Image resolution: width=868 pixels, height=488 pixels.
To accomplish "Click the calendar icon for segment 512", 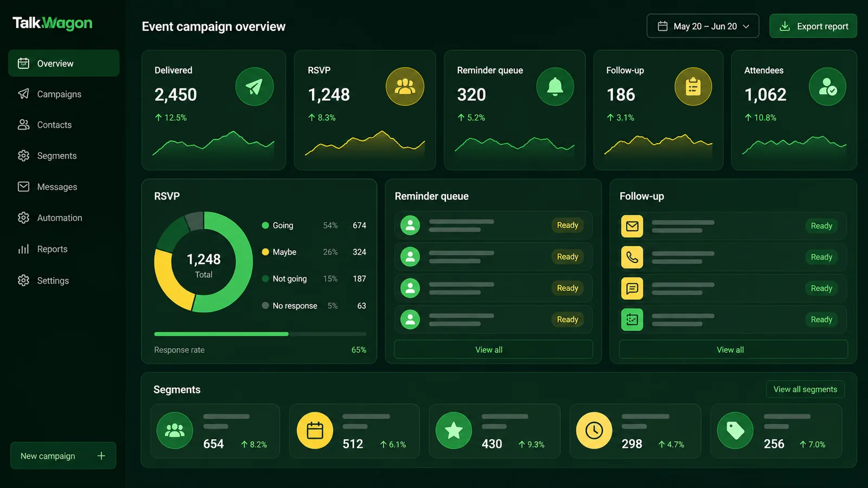I will [315, 431].
